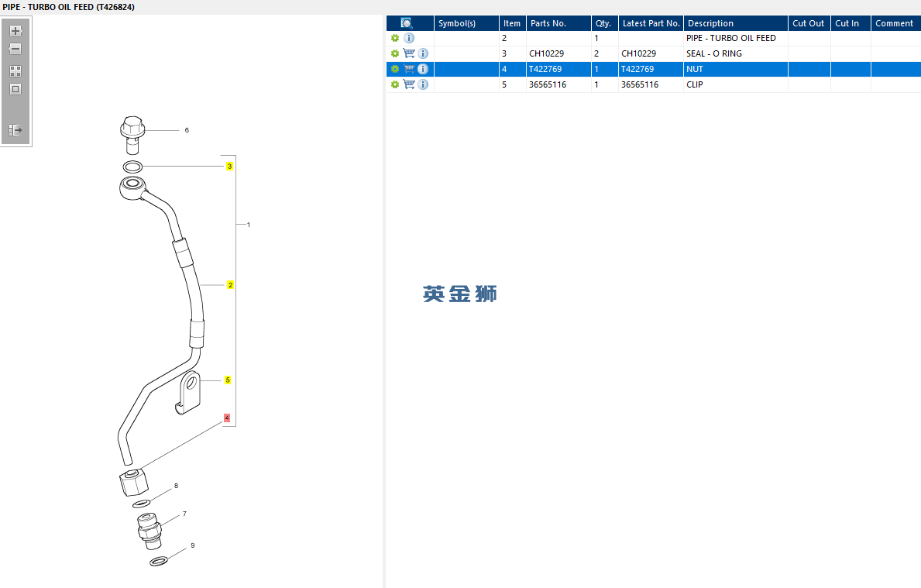Image resolution: width=921 pixels, height=588 pixels.
Task: Click quantity 2 in SEAL - O RING row
Action: 596,53
